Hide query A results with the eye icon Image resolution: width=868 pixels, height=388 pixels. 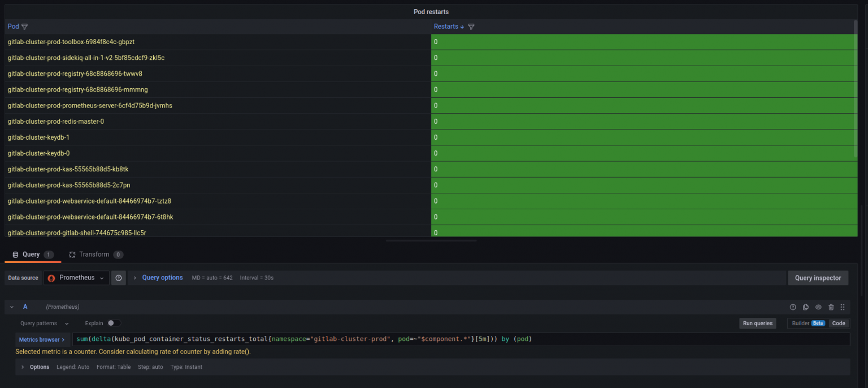[x=818, y=307]
